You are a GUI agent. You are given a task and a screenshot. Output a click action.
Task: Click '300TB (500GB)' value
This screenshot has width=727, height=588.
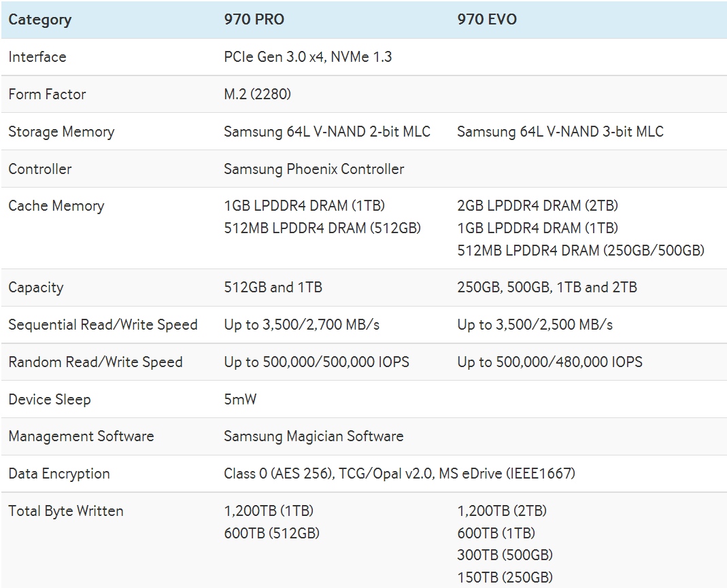point(505,555)
